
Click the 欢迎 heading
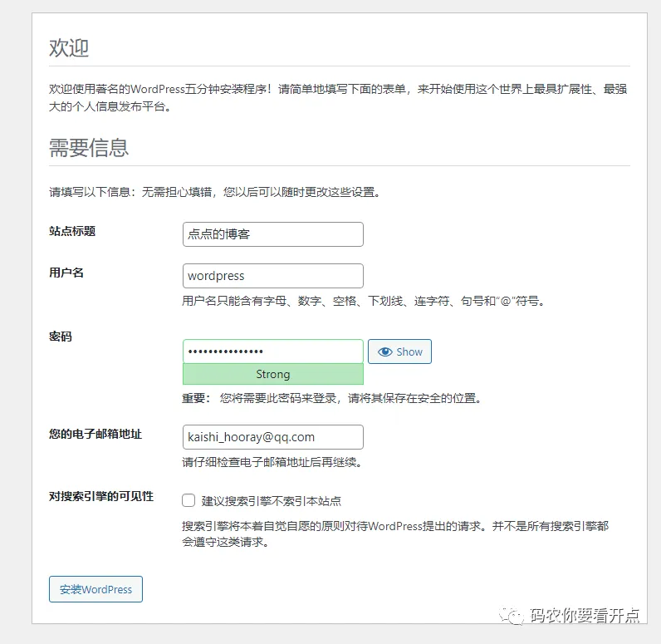69,47
